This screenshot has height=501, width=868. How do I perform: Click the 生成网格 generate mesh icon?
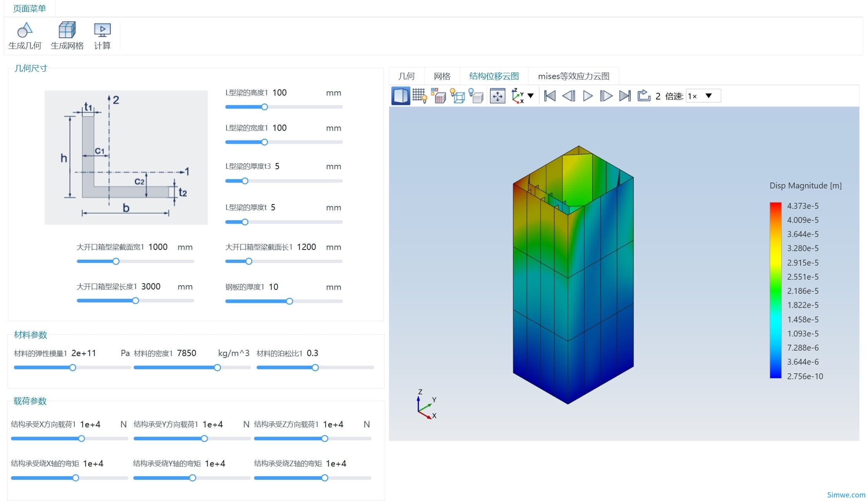67,30
